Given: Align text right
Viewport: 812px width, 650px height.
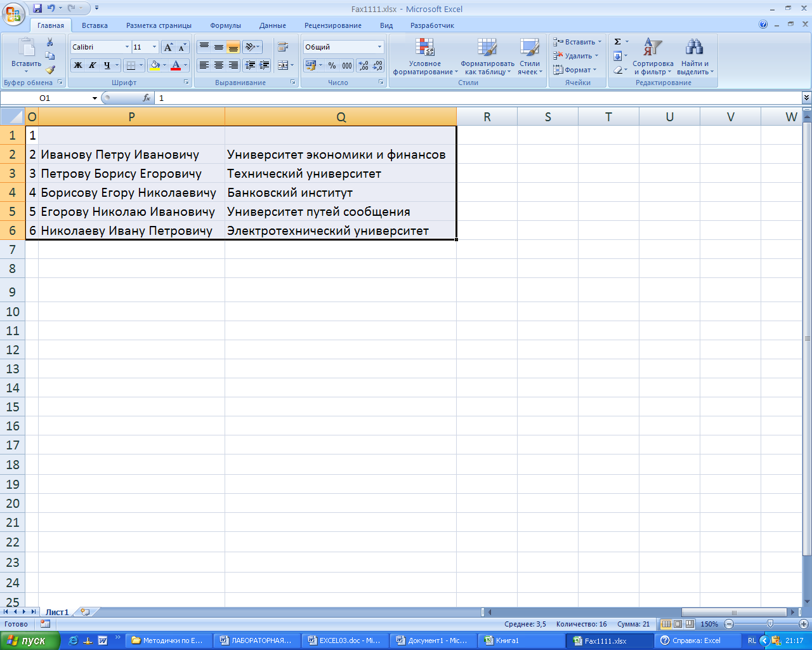Looking at the screenshot, I should pyautogui.click(x=233, y=65).
